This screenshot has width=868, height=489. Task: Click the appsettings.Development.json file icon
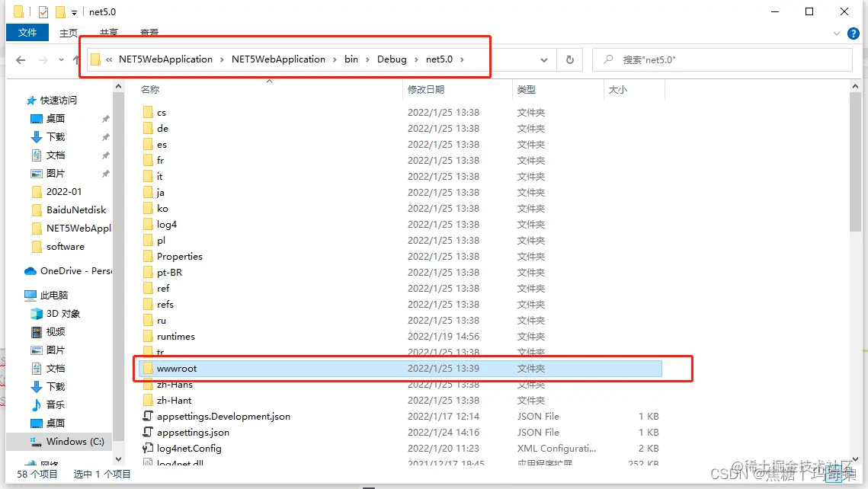(x=148, y=416)
